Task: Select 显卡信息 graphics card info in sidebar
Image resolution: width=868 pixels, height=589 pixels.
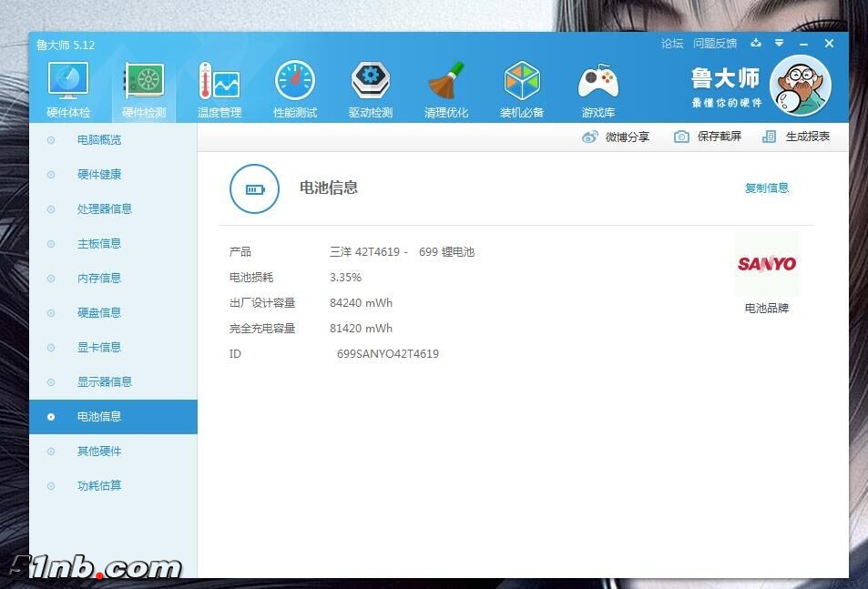Action: (98, 347)
